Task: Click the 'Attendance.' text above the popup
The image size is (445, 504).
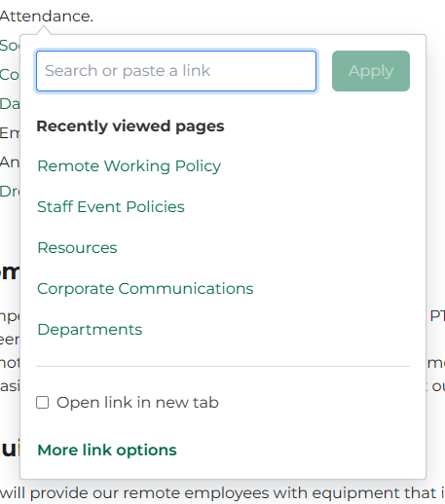Action: click(x=47, y=17)
